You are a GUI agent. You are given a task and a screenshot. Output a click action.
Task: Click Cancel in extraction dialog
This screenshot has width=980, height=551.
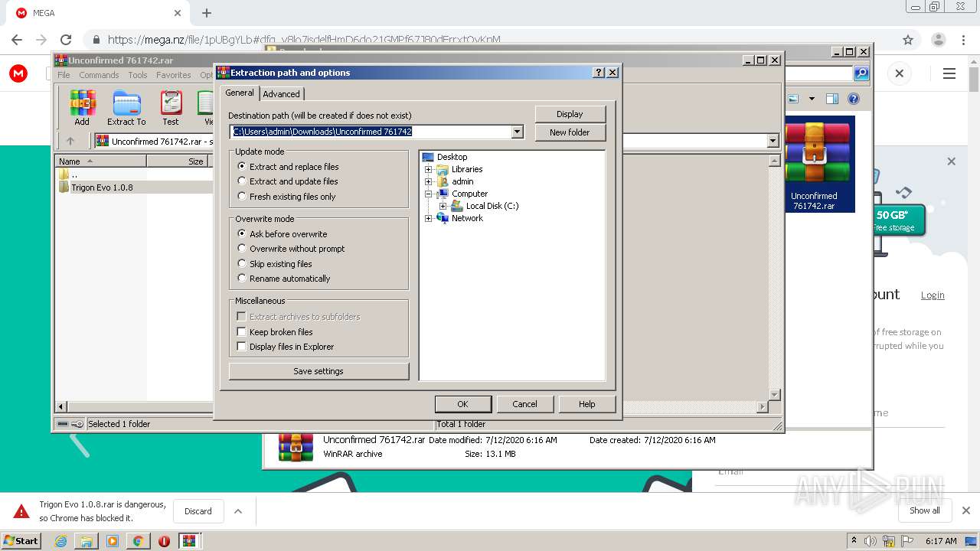tap(524, 404)
